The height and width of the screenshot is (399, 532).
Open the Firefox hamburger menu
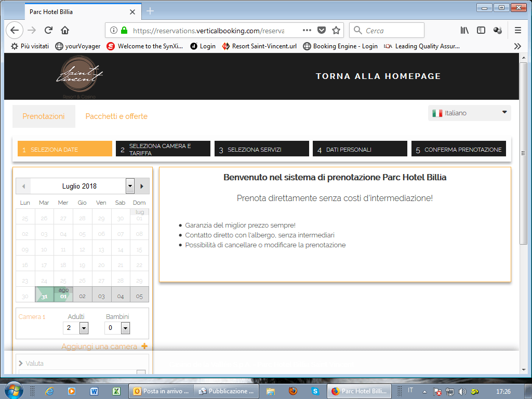(518, 30)
